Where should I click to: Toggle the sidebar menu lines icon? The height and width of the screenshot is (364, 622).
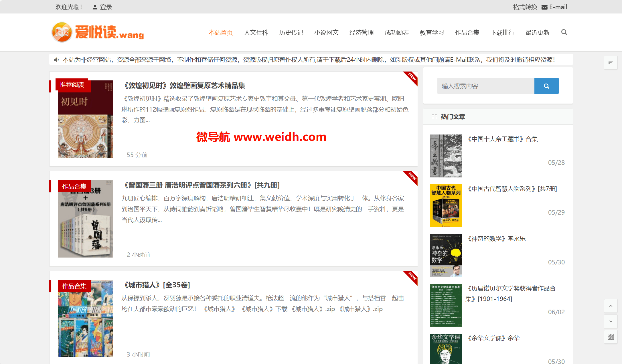click(611, 62)
